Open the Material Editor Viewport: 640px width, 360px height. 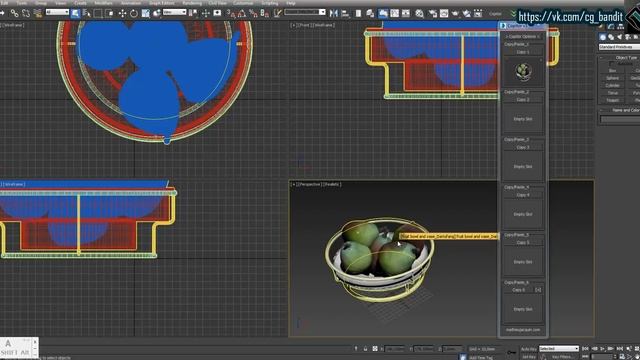(419, 13)
